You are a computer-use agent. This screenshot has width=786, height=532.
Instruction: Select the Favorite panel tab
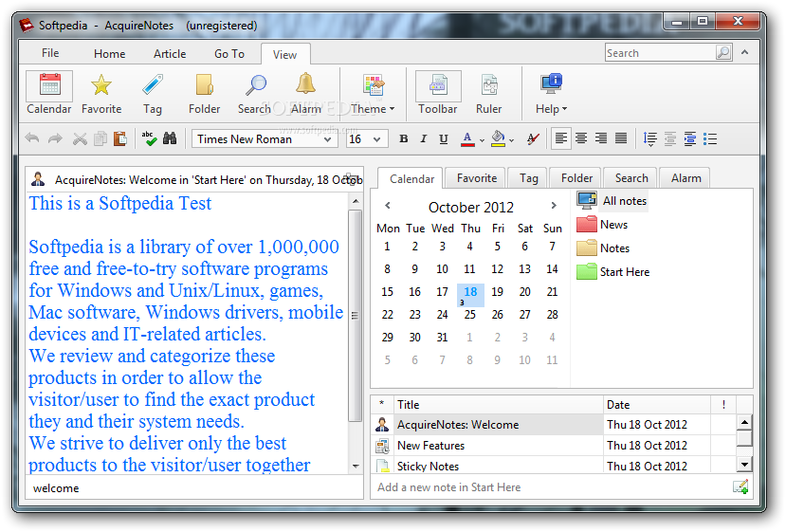(x=477, y=178)
